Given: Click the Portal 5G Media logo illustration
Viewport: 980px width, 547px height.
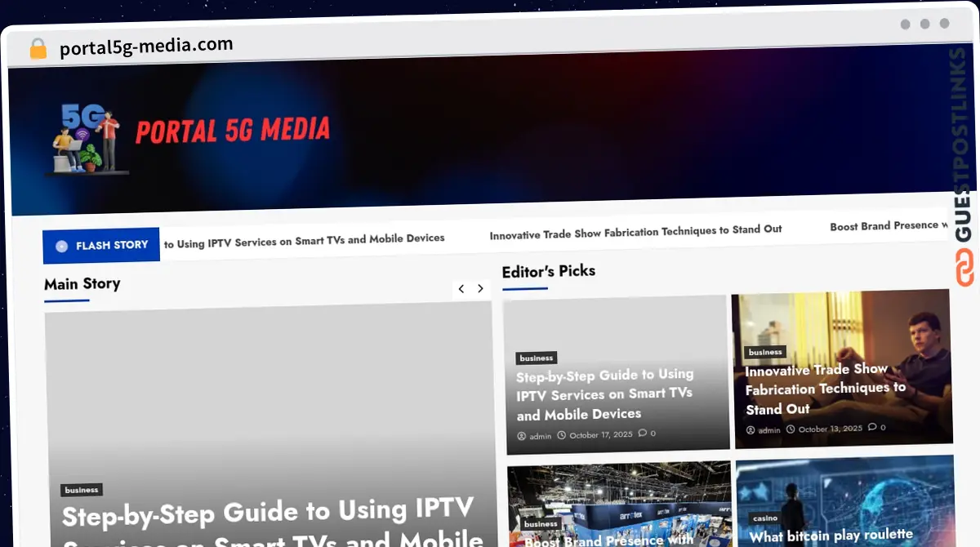Looking at the screenshot, I should pyautogui.click(x=87, y=139).
